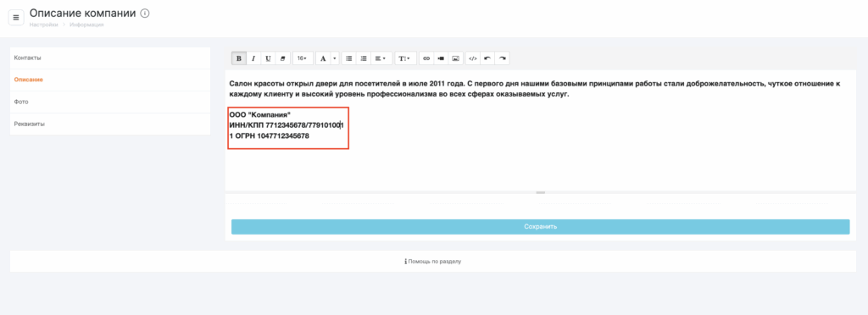Screen dimensions: 868x315
Task: Click the insert link icon
Action: [x=426, y=58]
